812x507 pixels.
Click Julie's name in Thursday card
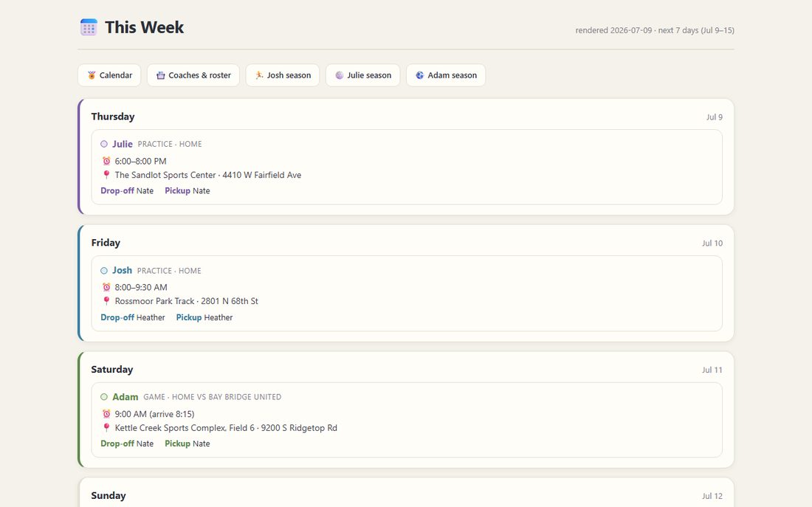click(123, 144)
